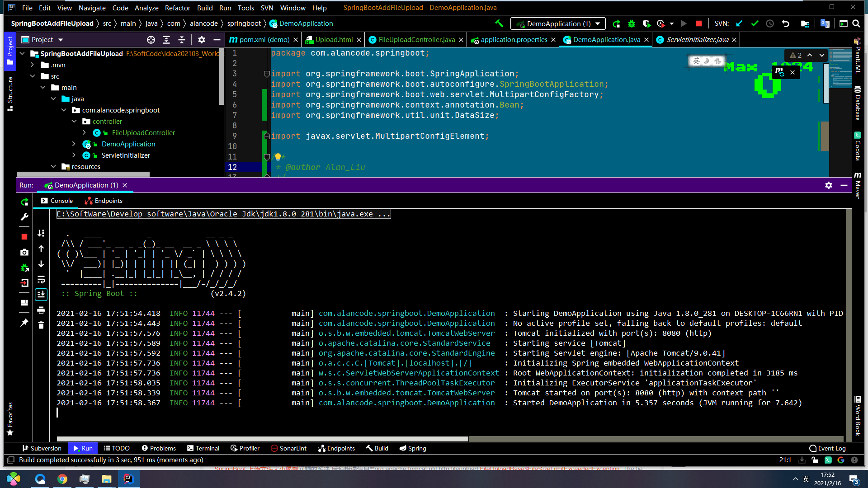Toggle Structure tool window sidebar button
The width and height of the screenshot is (868, 488).
tap(10, 94)
